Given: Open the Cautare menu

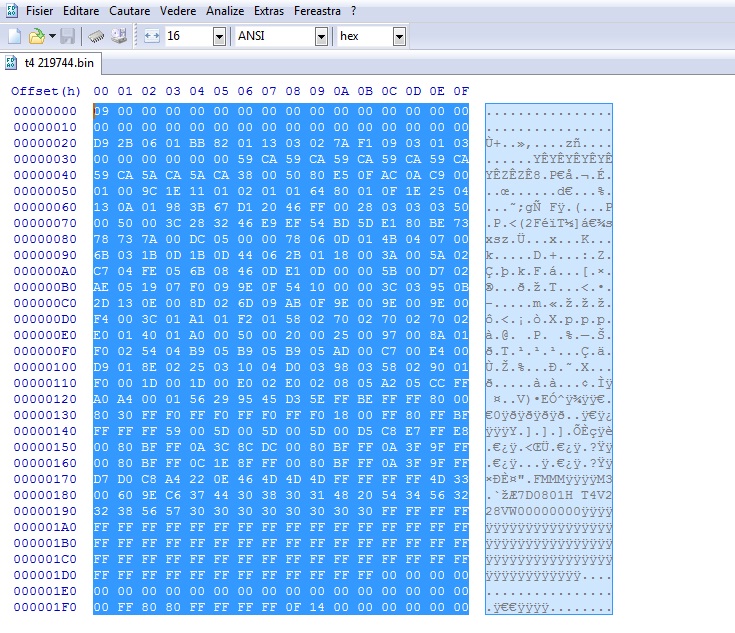Looking at the screenshot, I should 129,11.
